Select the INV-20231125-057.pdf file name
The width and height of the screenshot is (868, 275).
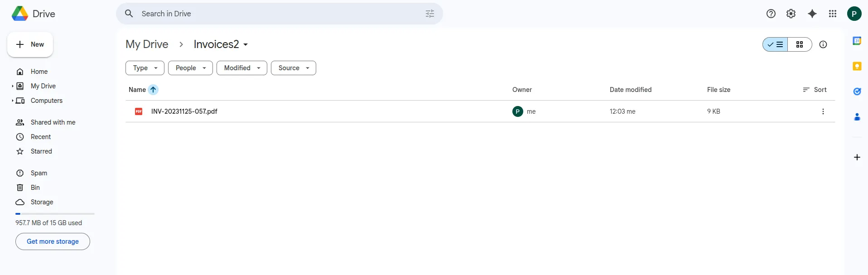(184, 111)
